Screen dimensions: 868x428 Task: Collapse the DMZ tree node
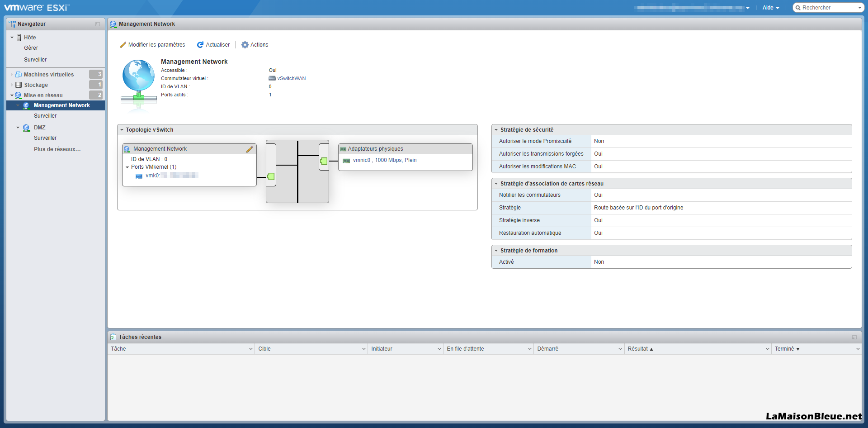[18, 128]
